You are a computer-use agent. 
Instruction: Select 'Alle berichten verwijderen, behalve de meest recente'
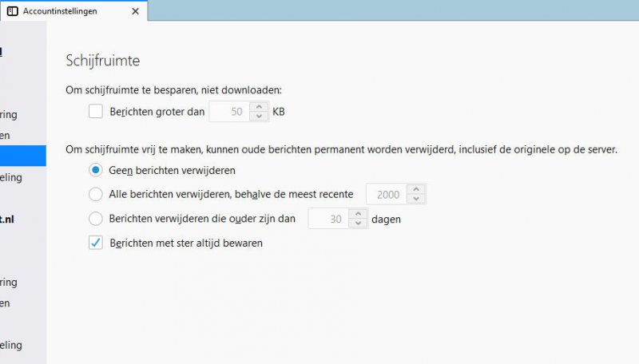[96, 194]
